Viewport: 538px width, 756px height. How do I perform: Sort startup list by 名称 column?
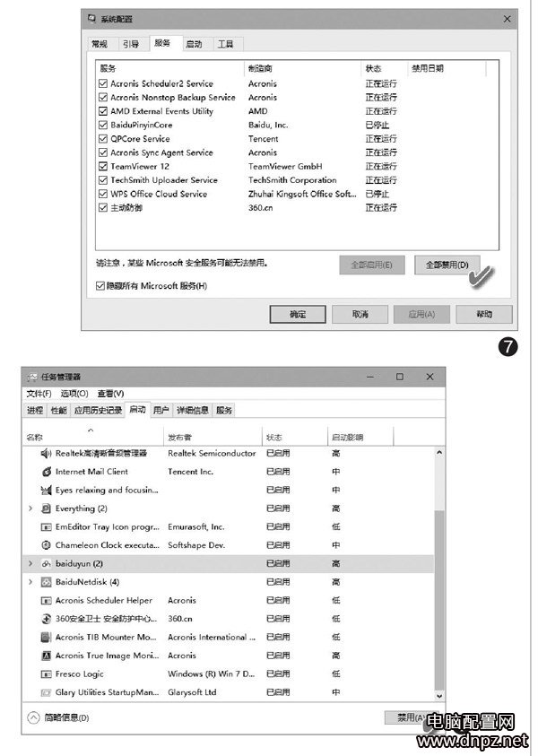click(x=92, y=438)
